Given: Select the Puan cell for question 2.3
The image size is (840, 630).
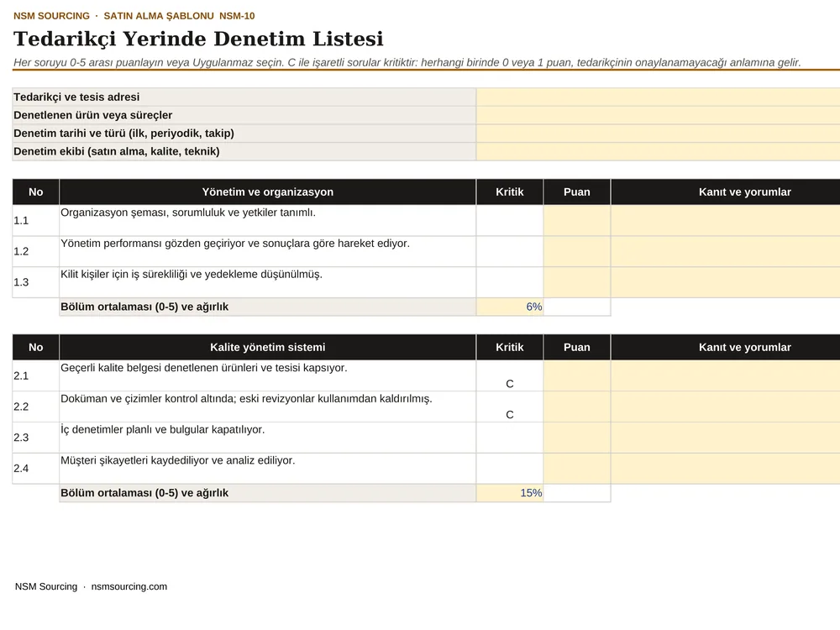Looking at the screenshot, I should 577,438.
